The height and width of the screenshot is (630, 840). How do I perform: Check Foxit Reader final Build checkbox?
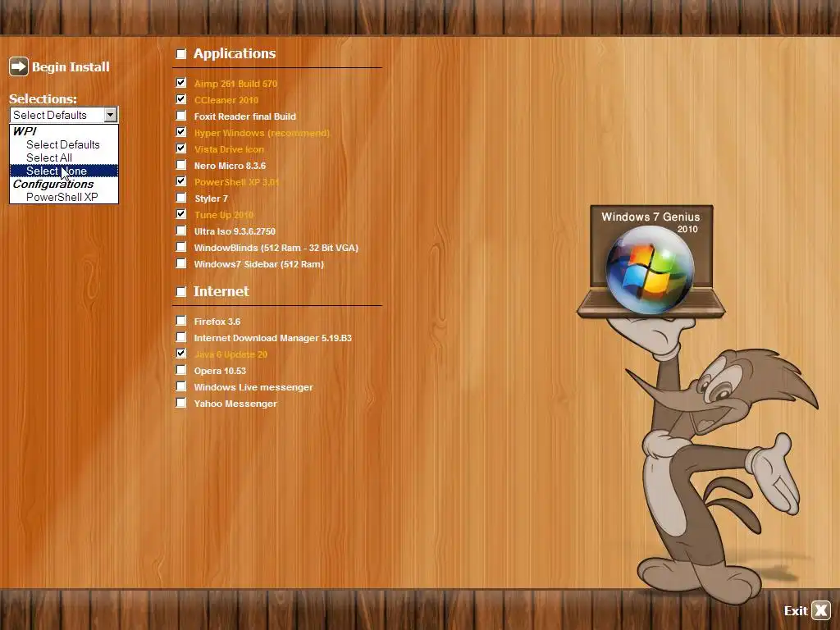pyautogui.click(x=181, y=116)
